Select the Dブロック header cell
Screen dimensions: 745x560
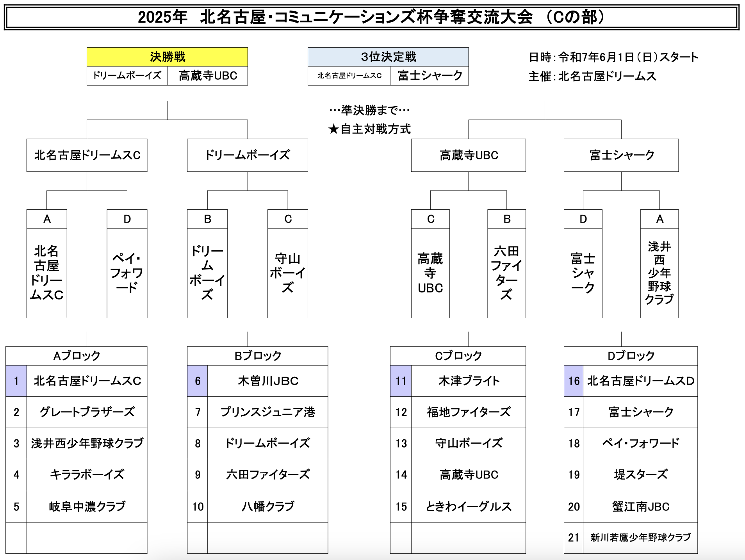pos(631,356)
